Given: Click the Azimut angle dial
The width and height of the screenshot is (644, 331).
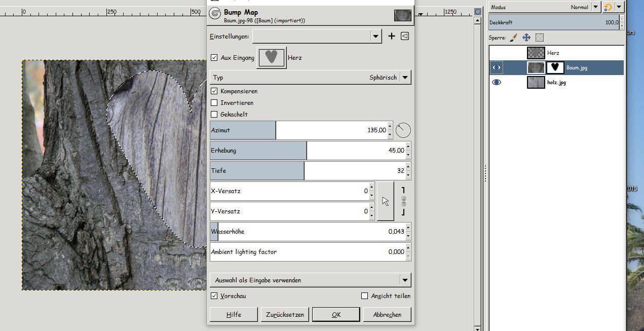Looking at the screenshot, I should click(x=403, y=130).
